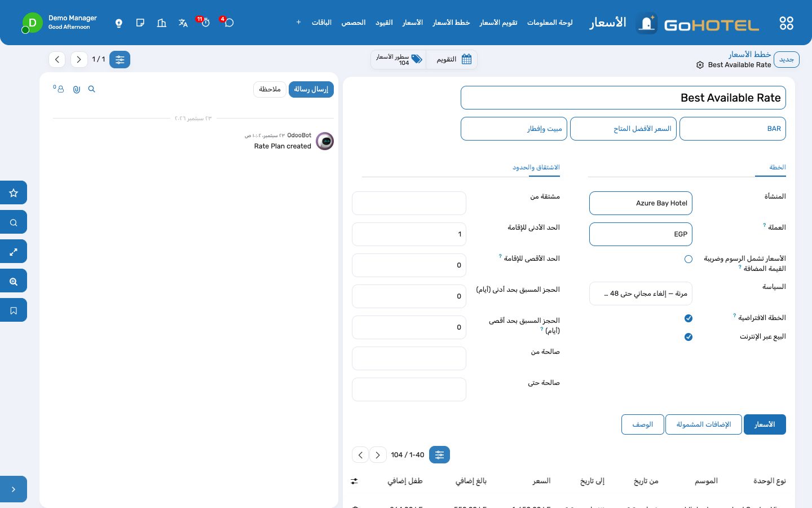
Task: Click the chatter followers icon
Action: (59, 89)
